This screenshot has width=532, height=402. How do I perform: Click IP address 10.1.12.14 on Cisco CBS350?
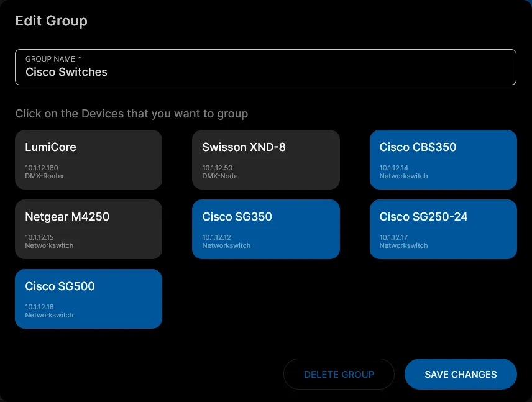point(393,168)
